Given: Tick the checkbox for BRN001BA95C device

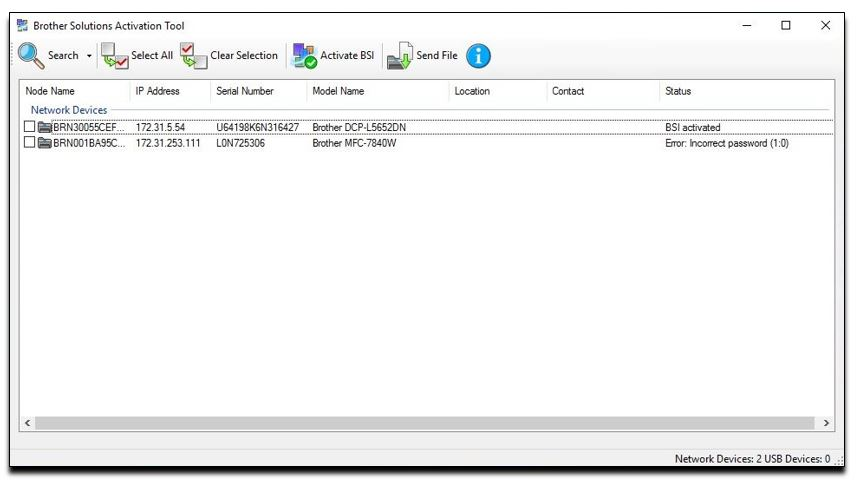Looking at the screenshot, I should click(x=29, y=144).
